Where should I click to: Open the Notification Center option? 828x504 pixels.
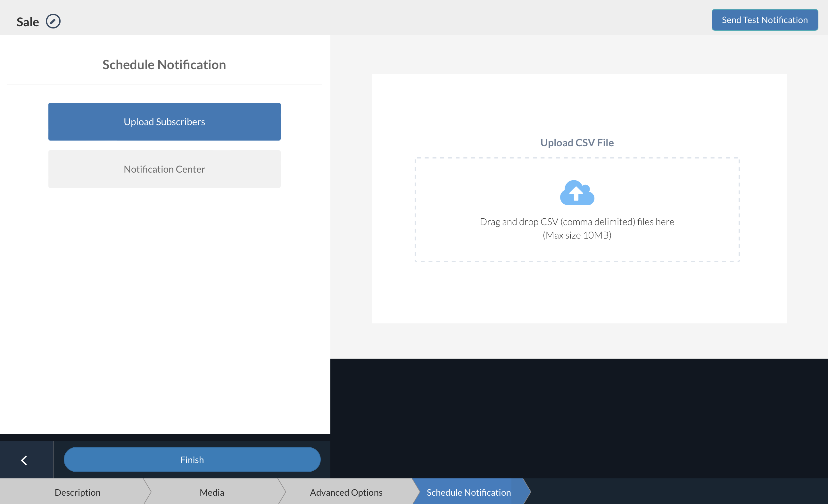pos(164,169)
